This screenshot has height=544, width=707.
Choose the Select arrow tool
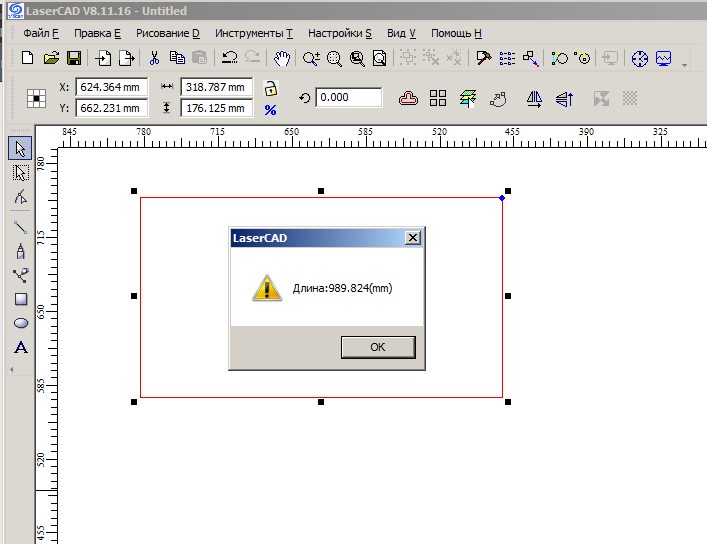click(20, 148)
